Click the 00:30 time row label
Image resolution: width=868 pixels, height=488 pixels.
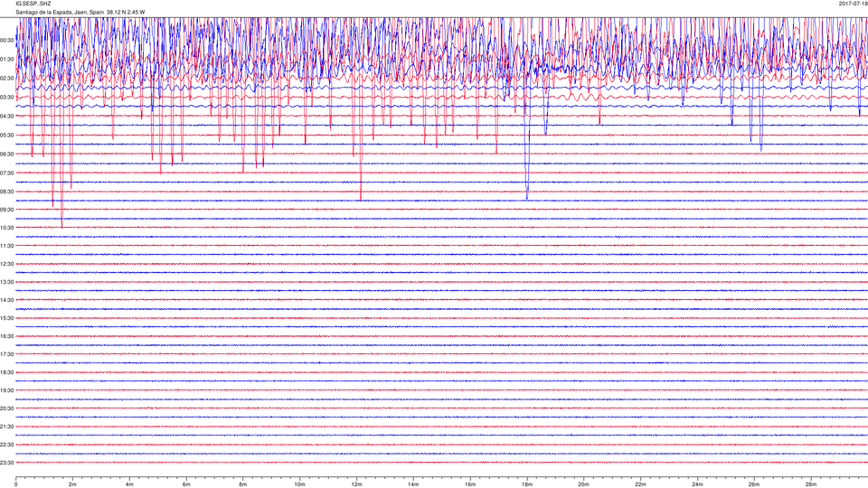pos(7,41)
